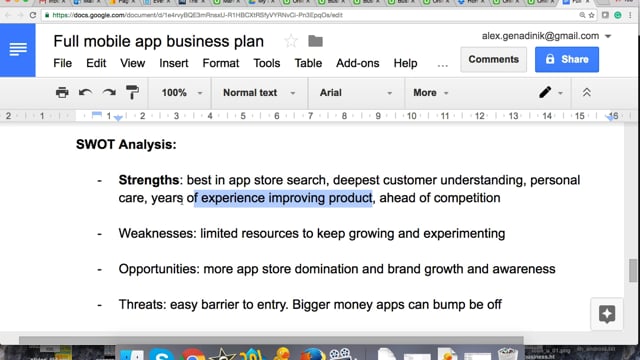Image resolution: width=640 pixels, height=360 pixels.
Task: Open the File menu
Action: pyautogui.click(x=62, y=63)
